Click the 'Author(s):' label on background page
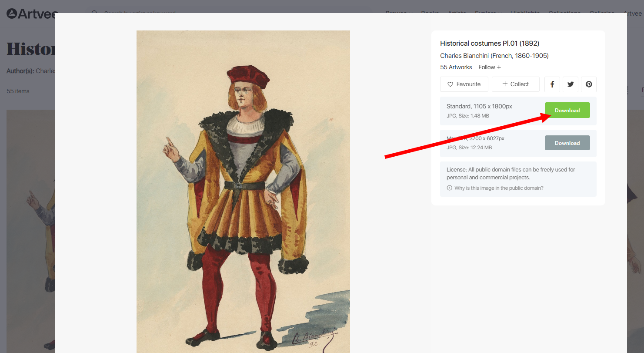Screen dimensions: 644x353 20,71
